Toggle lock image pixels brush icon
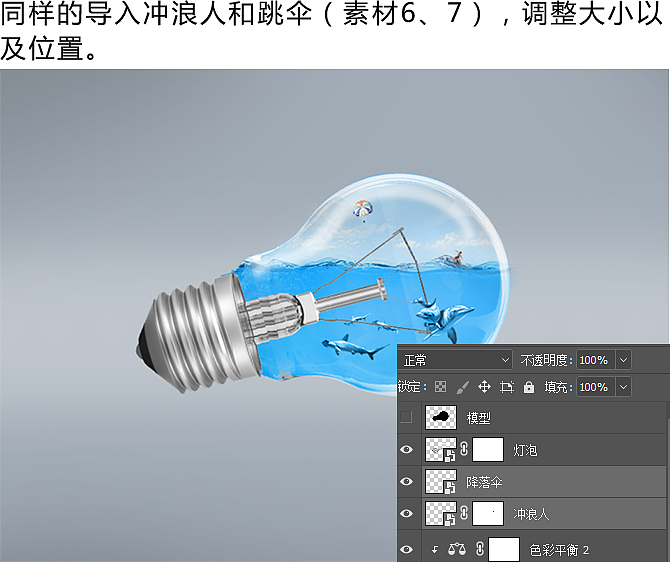 pyautogui.click(x=462, y=387)
